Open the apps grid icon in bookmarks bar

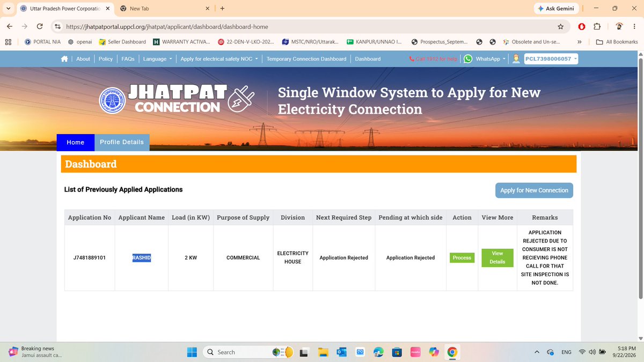(x=8, y=42)
